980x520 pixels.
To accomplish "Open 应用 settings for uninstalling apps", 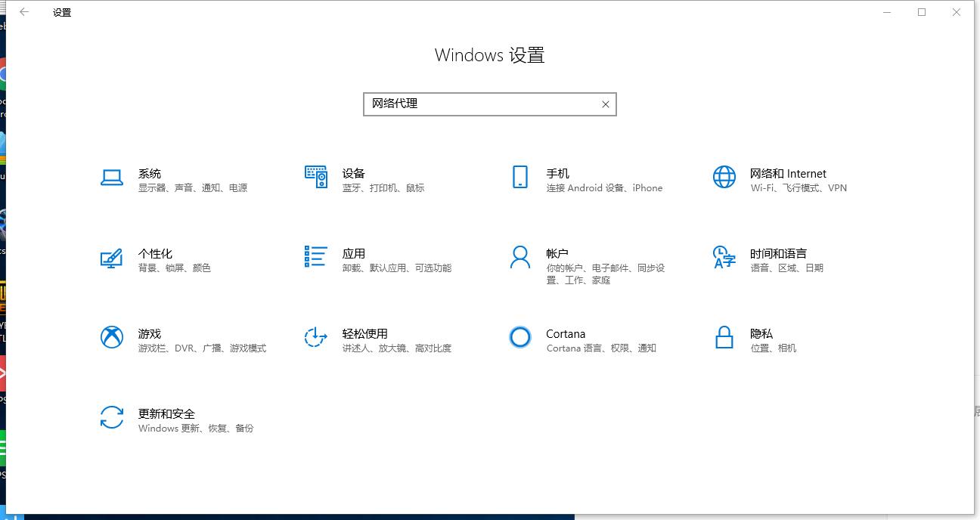I will pyautogui.click(x=353, y=260).
